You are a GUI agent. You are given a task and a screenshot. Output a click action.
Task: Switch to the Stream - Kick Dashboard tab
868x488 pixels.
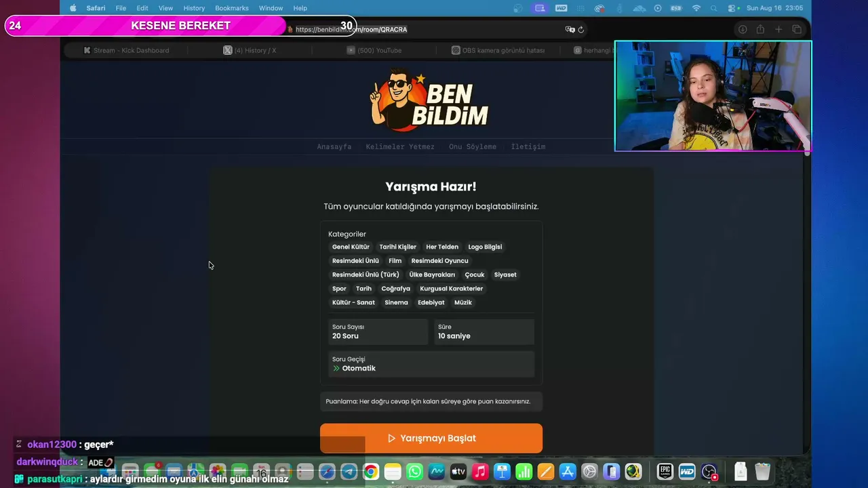(127, 50)
